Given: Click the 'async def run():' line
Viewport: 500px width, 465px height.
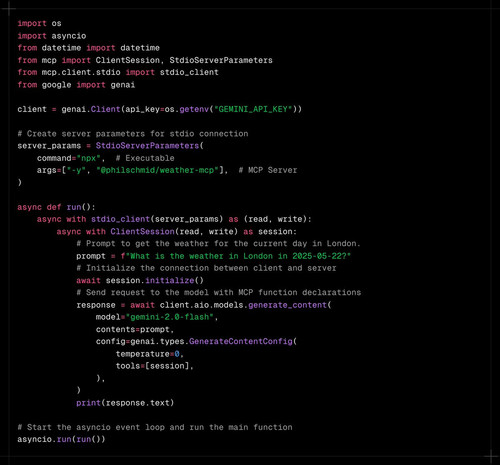Looking at the screenshot, I should 56,207.
